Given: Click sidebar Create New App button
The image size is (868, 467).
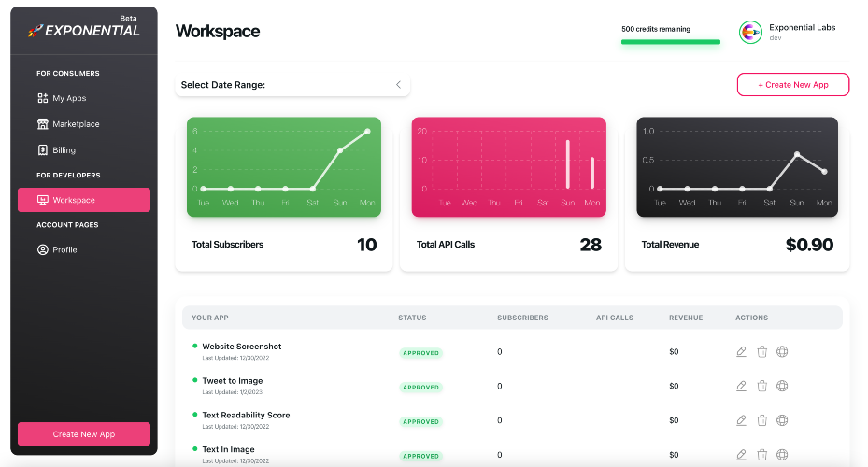Looking at the screenshot, I should [x=84, y=433].
